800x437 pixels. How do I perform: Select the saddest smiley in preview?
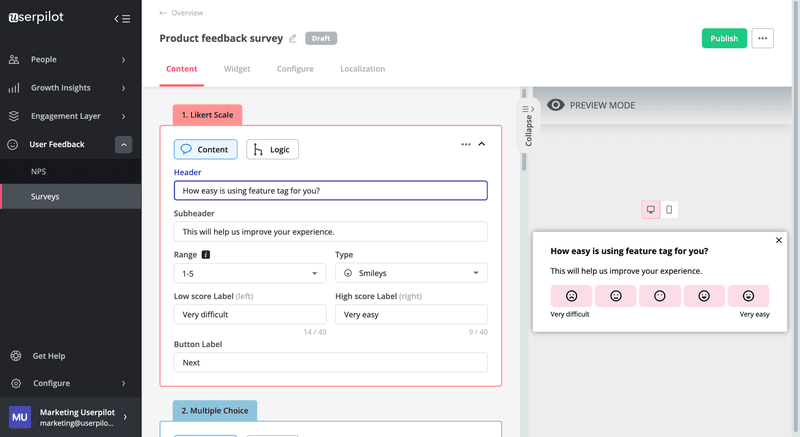point(571,296)
